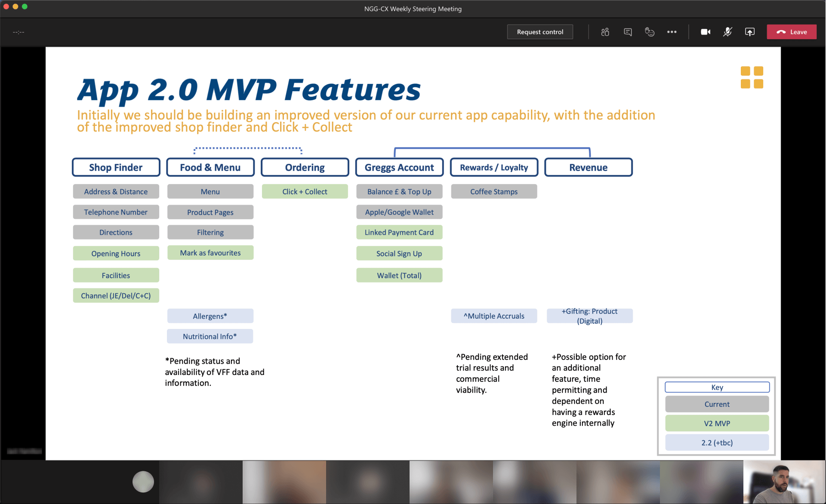Click the Shop Finder header box

tap(116, 167)
